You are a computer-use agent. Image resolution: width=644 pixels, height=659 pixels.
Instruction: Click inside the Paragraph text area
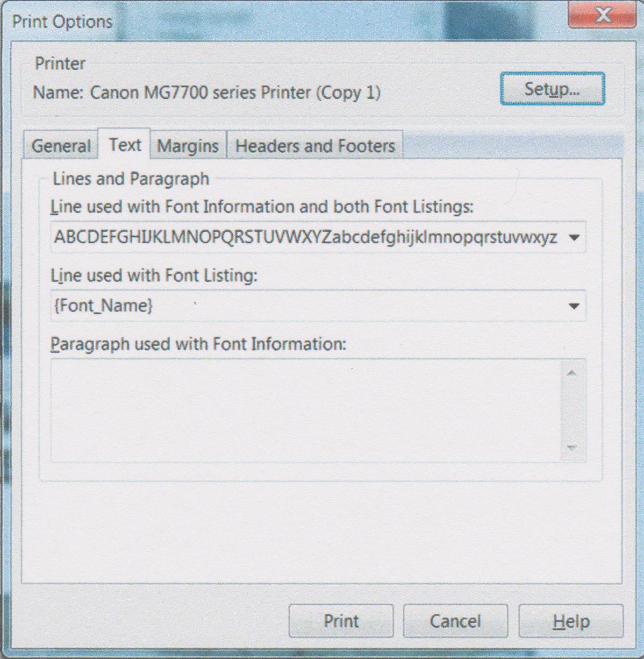[x=306, y=411]
